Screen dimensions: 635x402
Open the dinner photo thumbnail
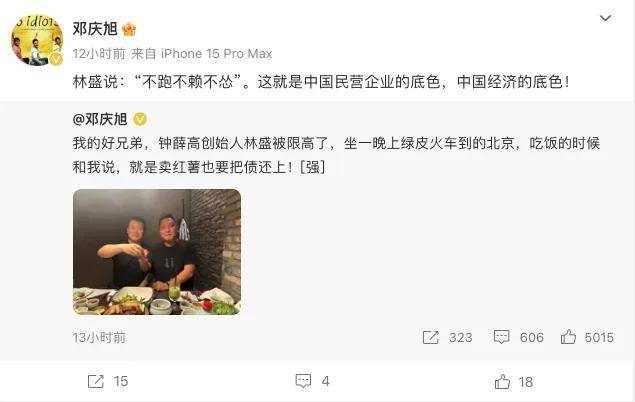coord(157,252)
